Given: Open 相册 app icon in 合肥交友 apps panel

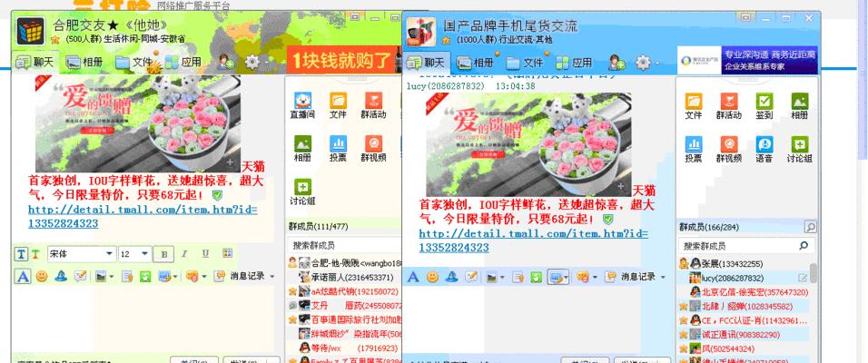Looking at the screenshot, I should tap(303, 148).
